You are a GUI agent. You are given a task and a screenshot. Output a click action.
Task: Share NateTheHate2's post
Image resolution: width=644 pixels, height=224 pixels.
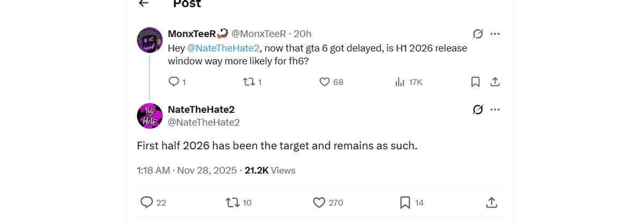pos(491,202)
